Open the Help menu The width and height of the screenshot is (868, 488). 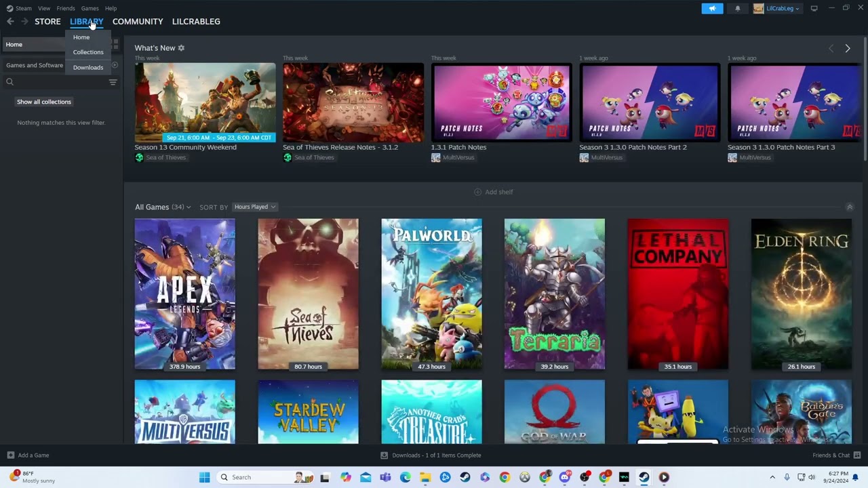[111, 8]
